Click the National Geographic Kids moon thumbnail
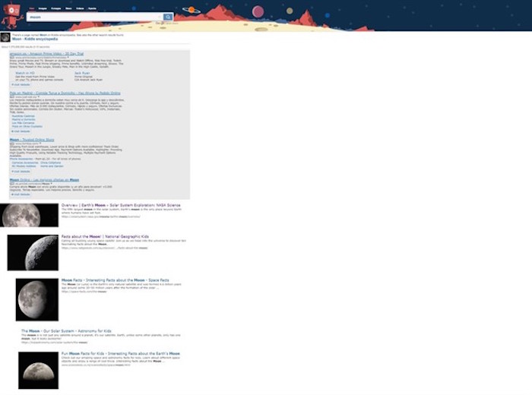The width and height of the screenshot is (532, 395). click(33, 253)
